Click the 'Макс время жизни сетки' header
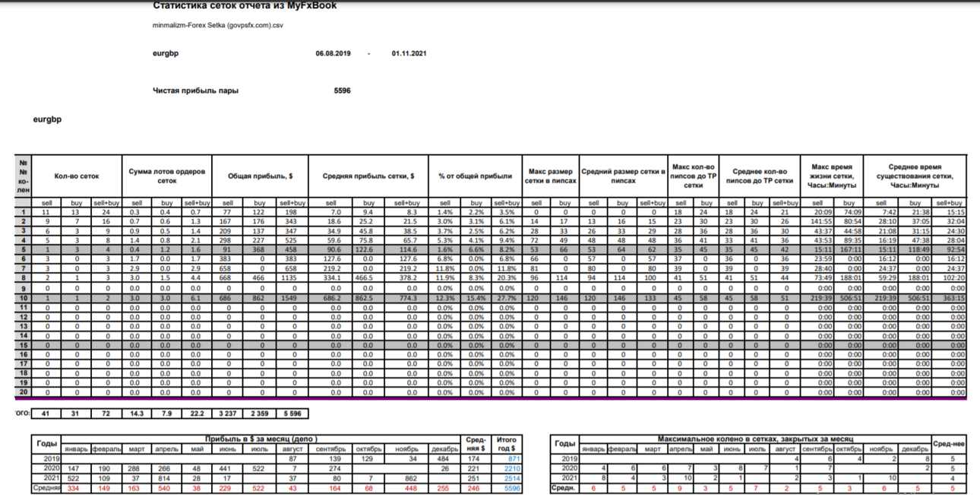Screen dimensions: 980x495 (x=832, y=176)
